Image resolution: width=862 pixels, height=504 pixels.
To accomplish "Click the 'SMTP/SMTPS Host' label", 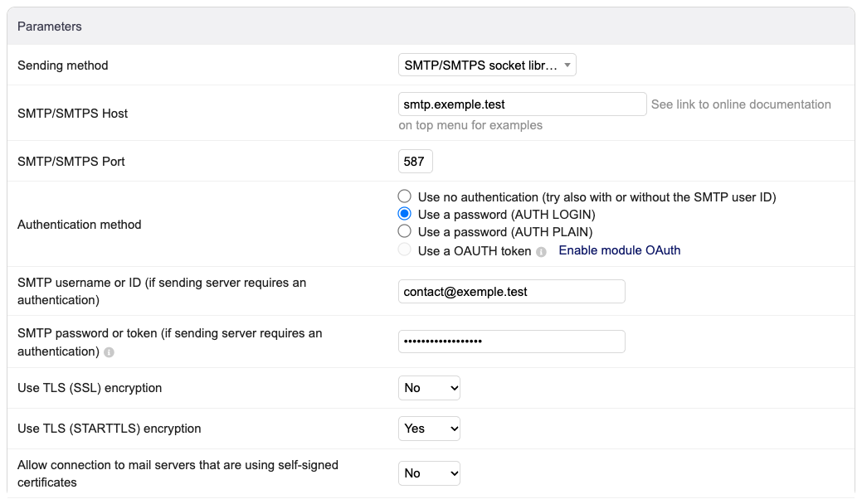I will [72, 113].
